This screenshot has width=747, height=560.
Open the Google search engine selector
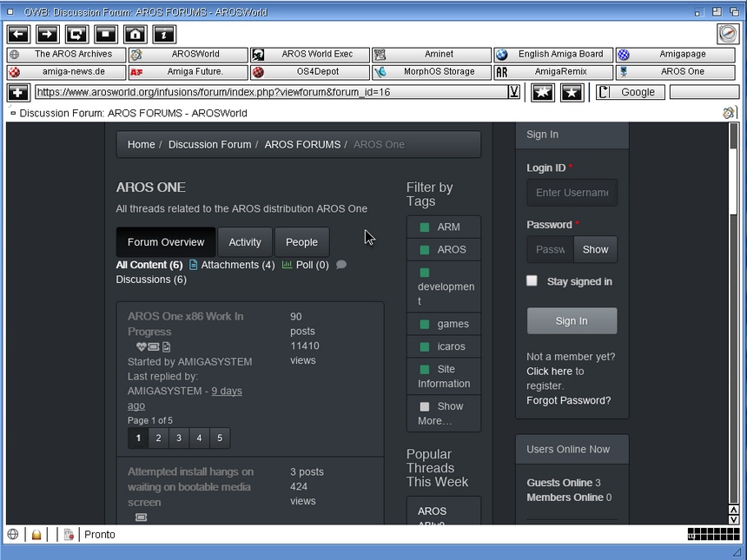click(631, 92)
